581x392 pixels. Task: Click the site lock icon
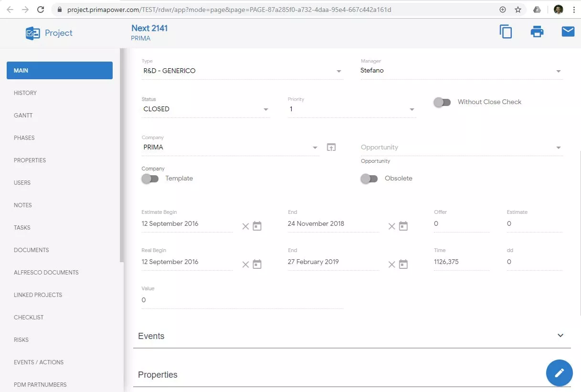60,10
